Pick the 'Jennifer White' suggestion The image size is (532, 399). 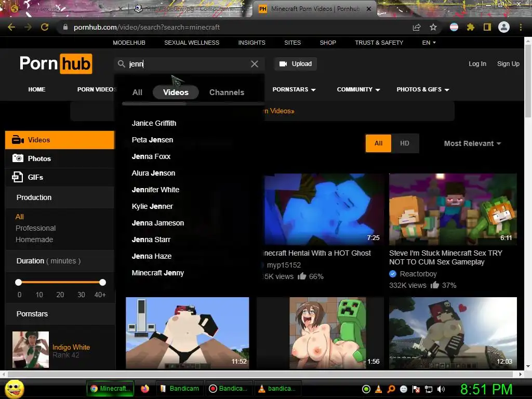click(155, 190)
